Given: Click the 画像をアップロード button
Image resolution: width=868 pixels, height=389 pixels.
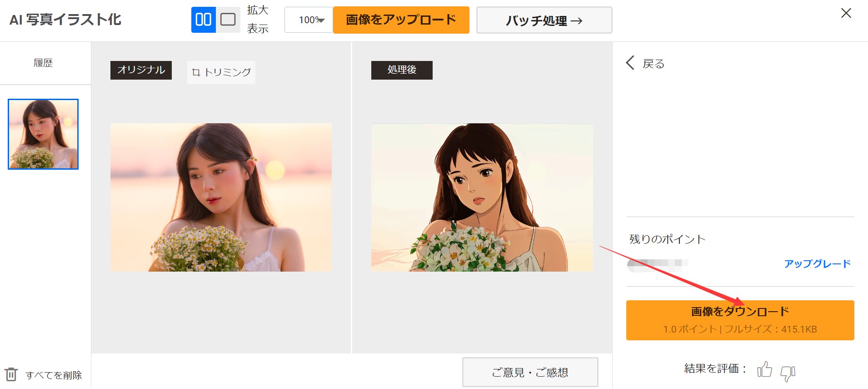Looking at the screenshot, I should pos(401,20).
